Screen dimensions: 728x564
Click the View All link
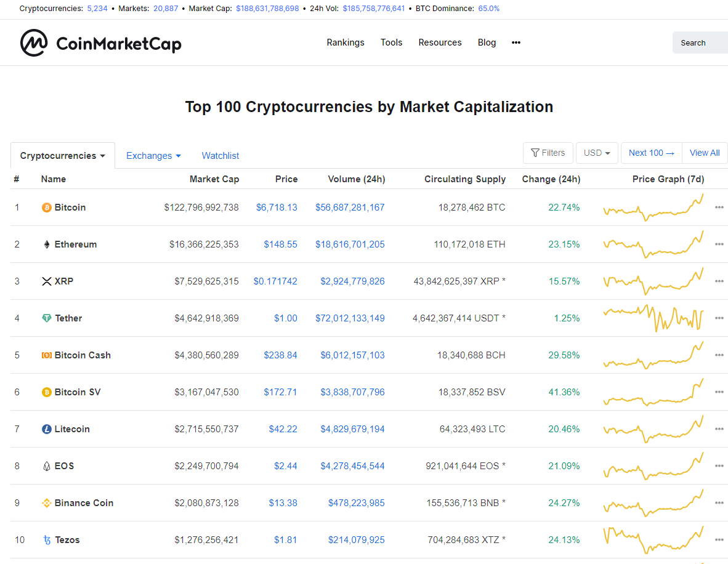pos(705,153)
